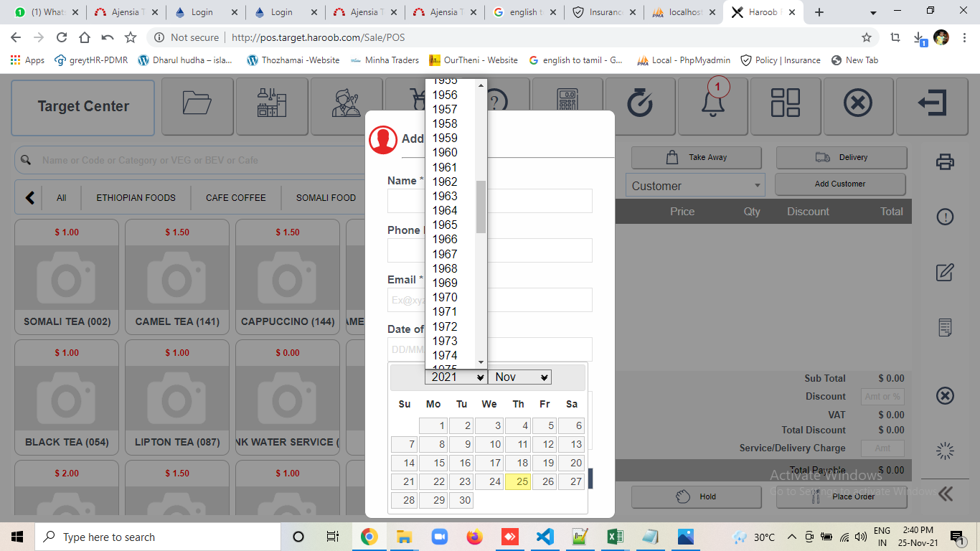Open the Nov month dropdown in calendar

[519, 377]
